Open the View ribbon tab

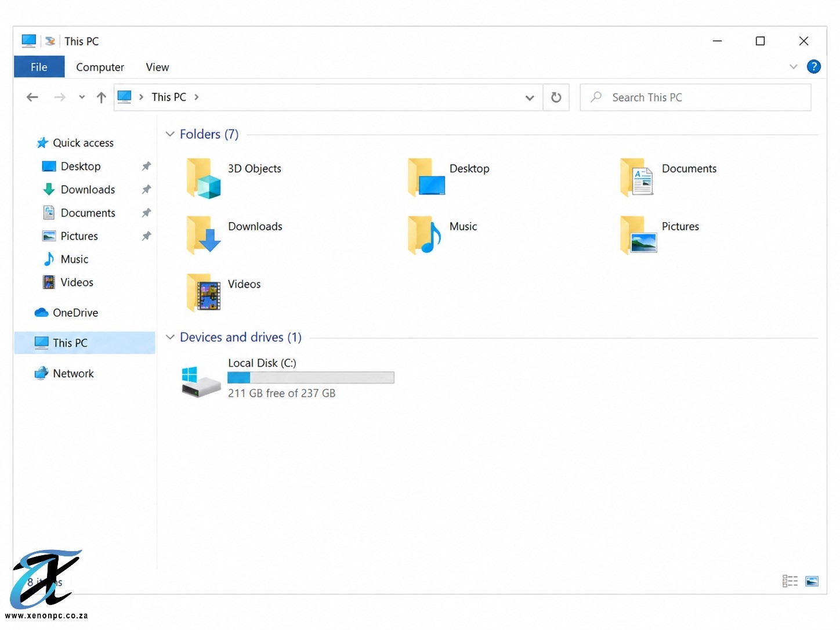coord(157,67)
